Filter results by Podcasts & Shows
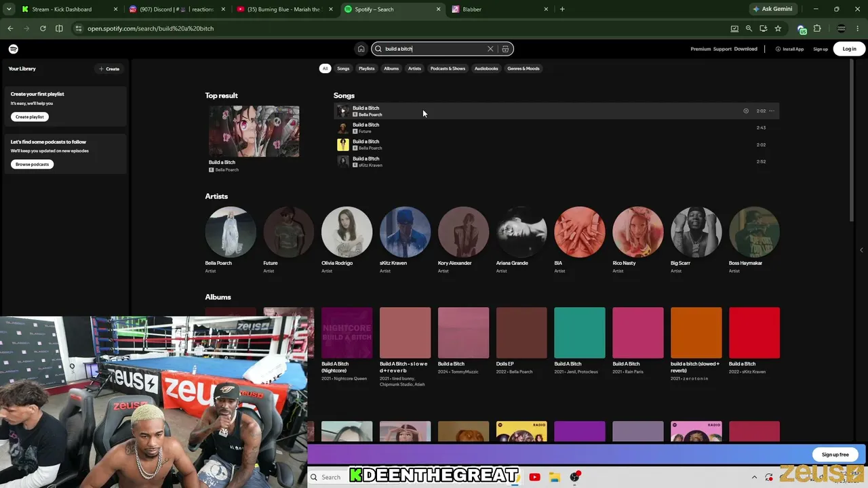The width and height of the screenshot is (868, 488). (x=448, y=68)
